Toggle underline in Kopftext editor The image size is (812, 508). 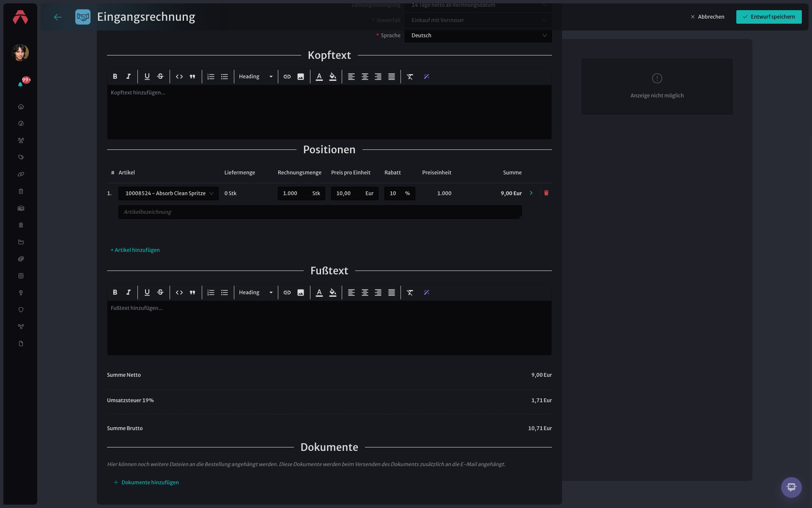(x=147, y=77)
